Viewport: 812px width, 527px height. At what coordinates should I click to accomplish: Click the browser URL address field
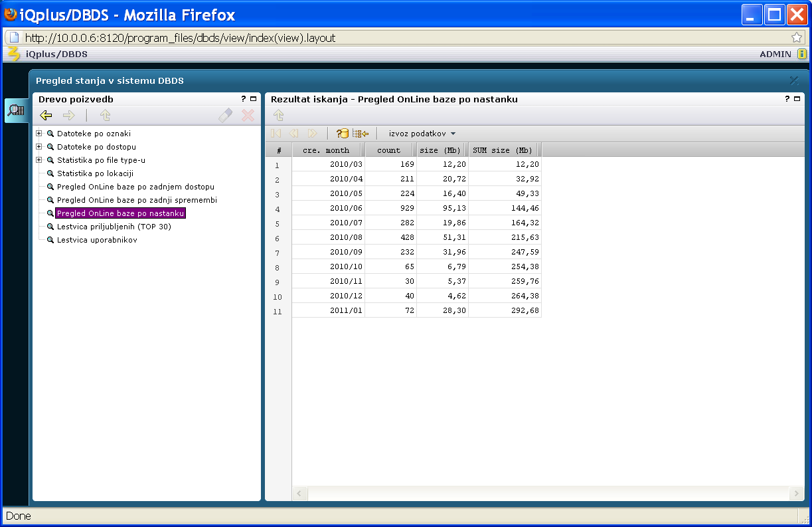coord(405,38)
